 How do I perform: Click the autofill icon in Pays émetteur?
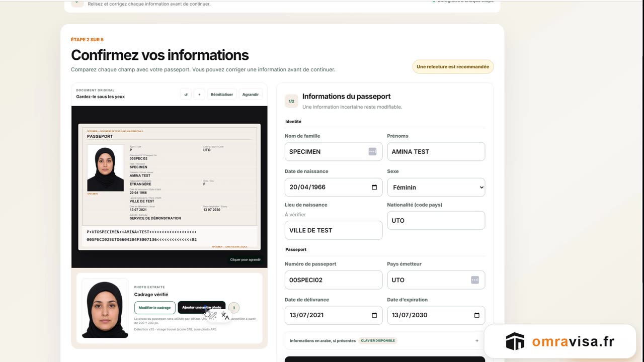coord(475,280)
